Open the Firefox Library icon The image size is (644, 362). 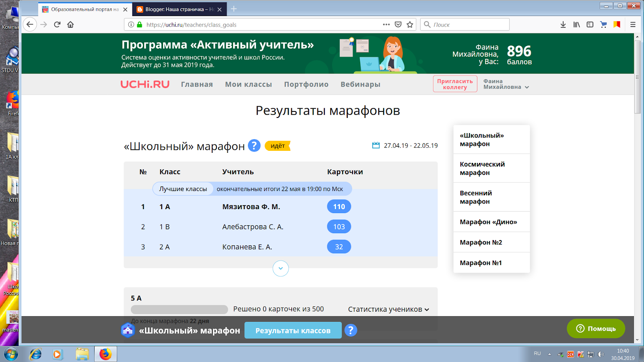(x=576, y=24)
